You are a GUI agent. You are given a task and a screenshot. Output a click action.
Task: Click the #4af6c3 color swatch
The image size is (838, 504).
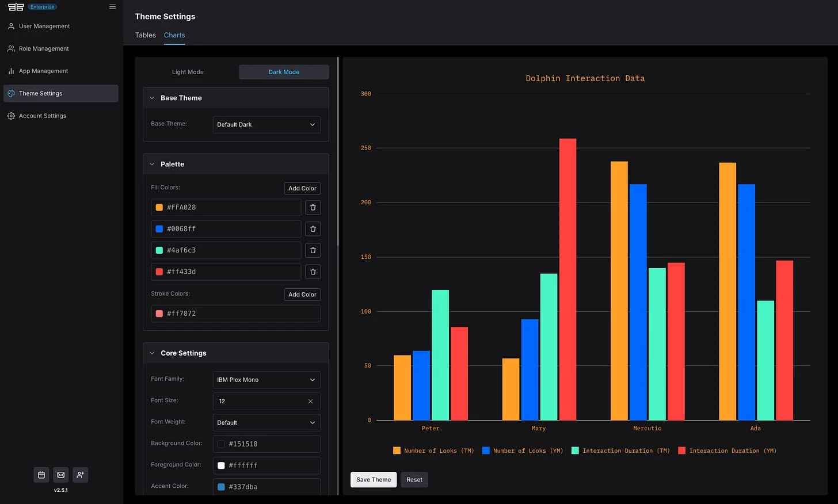tap(159, 250)
